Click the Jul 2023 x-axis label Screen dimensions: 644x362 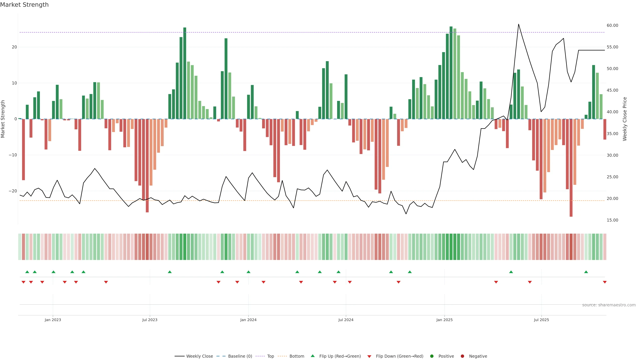pos(150,320)
